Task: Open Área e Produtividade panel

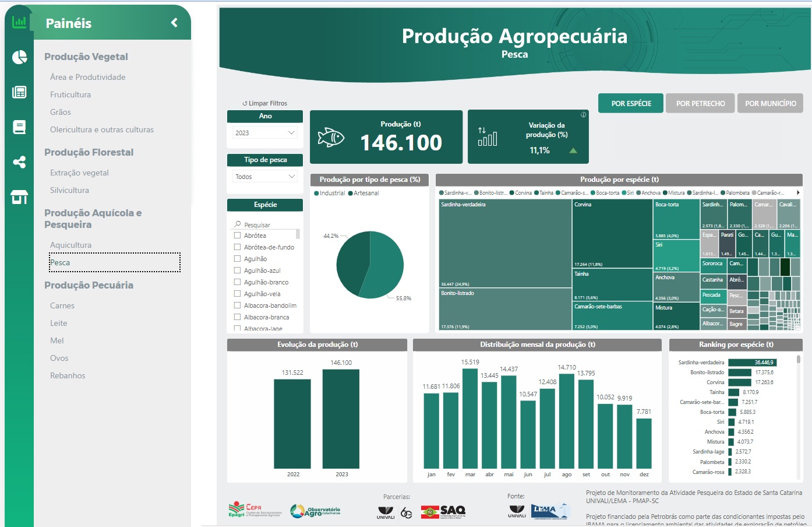Action: [87, 77]
